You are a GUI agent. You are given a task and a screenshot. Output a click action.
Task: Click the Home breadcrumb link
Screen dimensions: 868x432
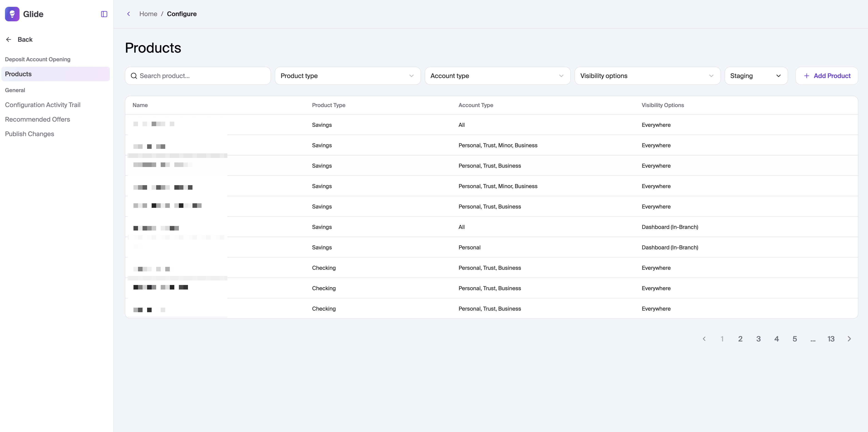point(148,14)
